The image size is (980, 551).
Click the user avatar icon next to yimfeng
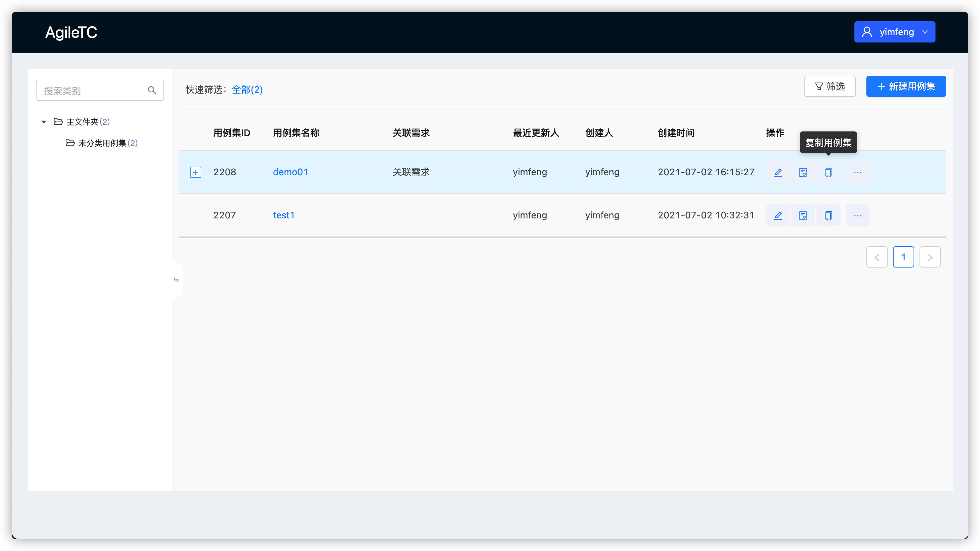(867, 32)
